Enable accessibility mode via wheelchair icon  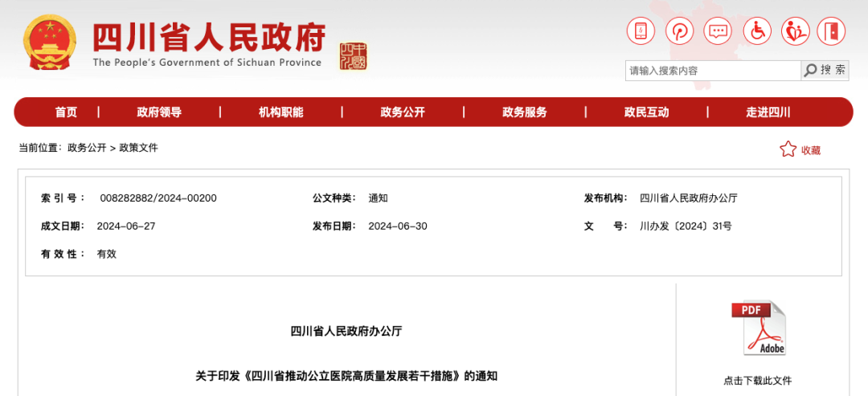(x=755, y=31)
